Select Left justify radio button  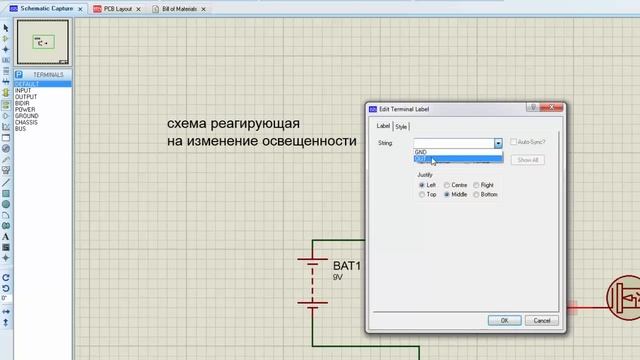point(422,185)
